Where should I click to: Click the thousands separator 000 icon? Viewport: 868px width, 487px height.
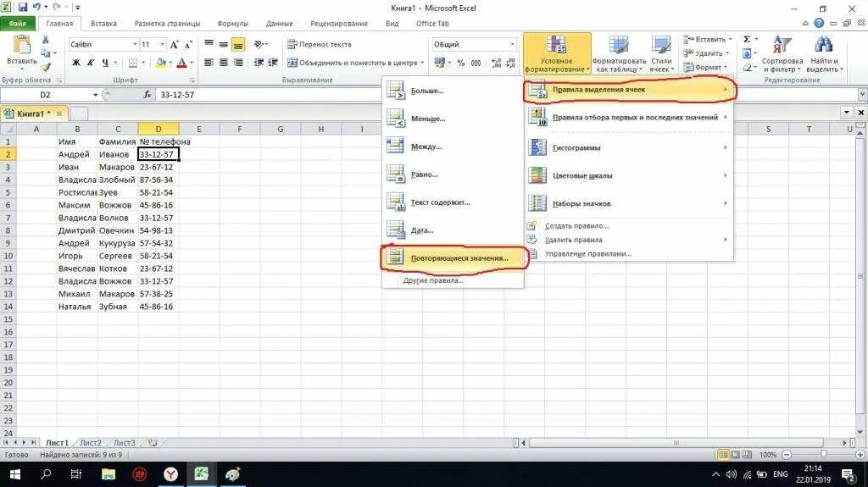476,63
